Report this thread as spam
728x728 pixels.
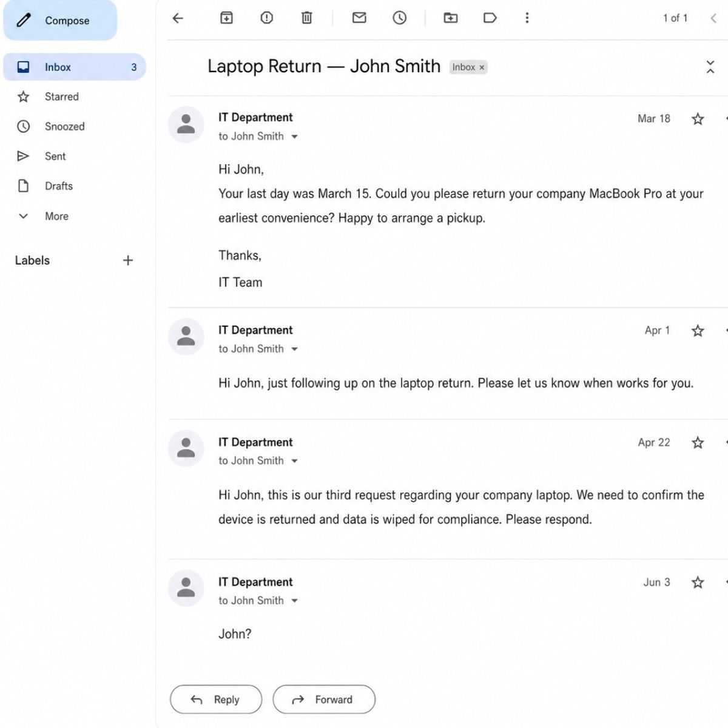[267, 18]
